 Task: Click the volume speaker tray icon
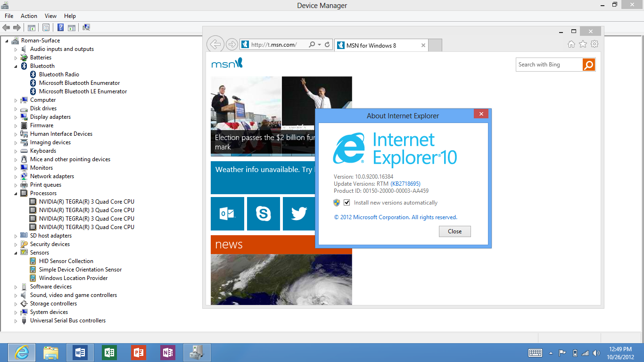596,353
